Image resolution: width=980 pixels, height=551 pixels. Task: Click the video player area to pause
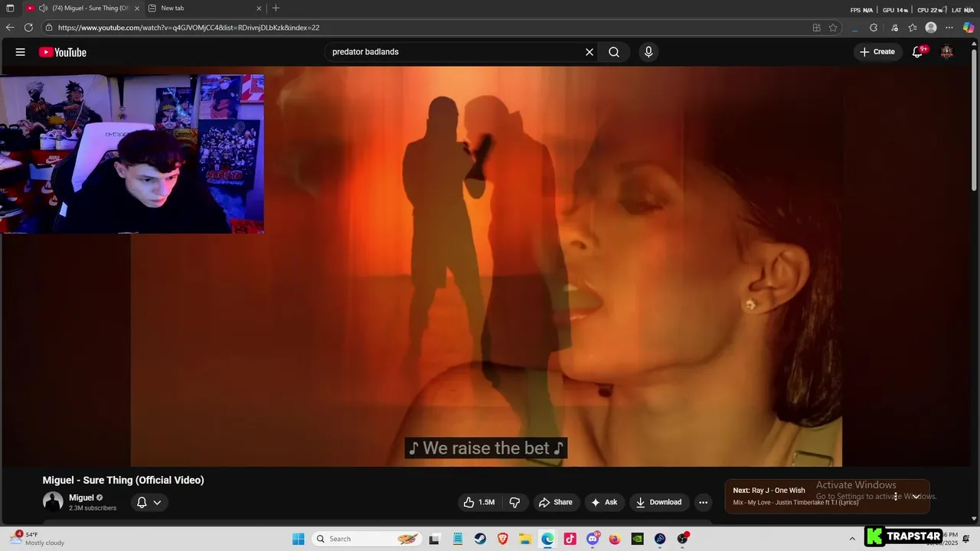click(x=486, y=266)
